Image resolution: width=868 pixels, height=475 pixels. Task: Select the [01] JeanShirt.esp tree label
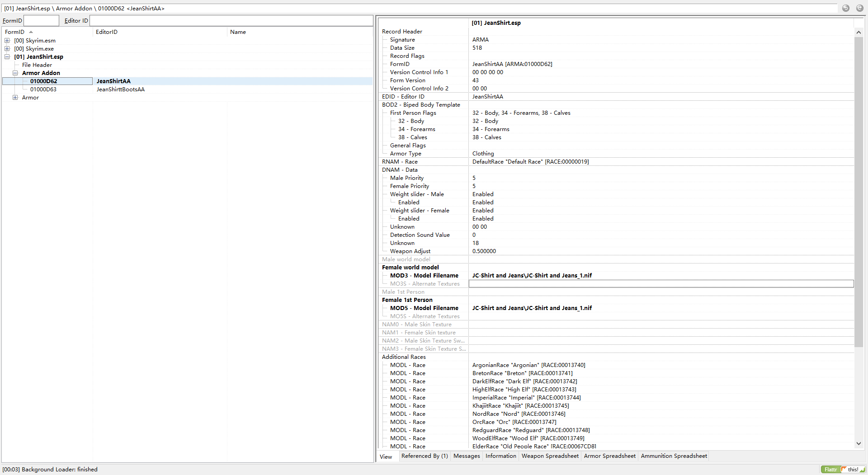38,57
